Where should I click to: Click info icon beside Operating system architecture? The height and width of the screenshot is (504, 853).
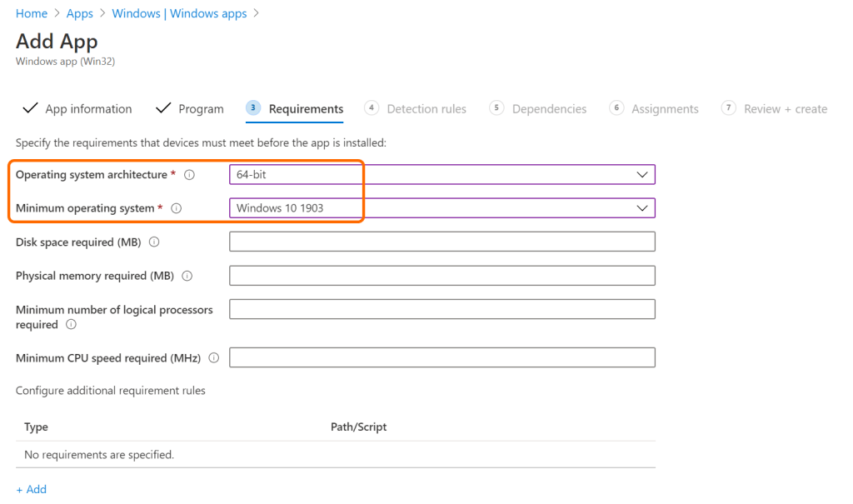coord(189,175)
